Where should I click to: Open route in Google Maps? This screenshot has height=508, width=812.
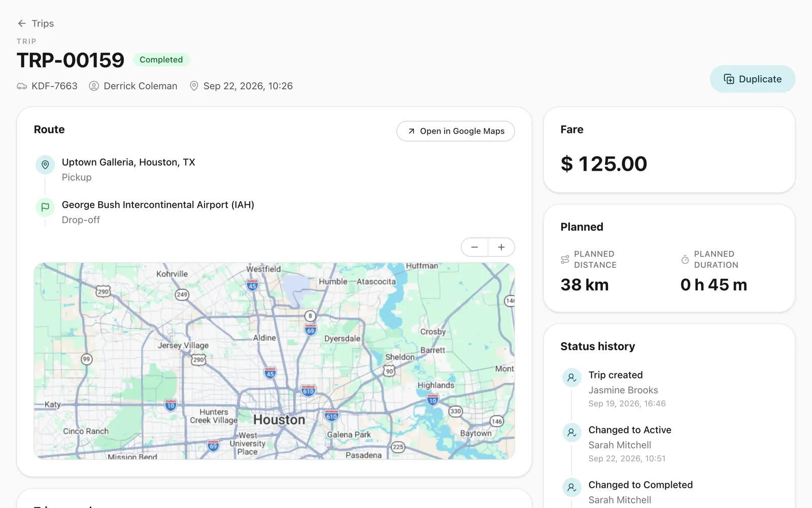coord(455,131)
